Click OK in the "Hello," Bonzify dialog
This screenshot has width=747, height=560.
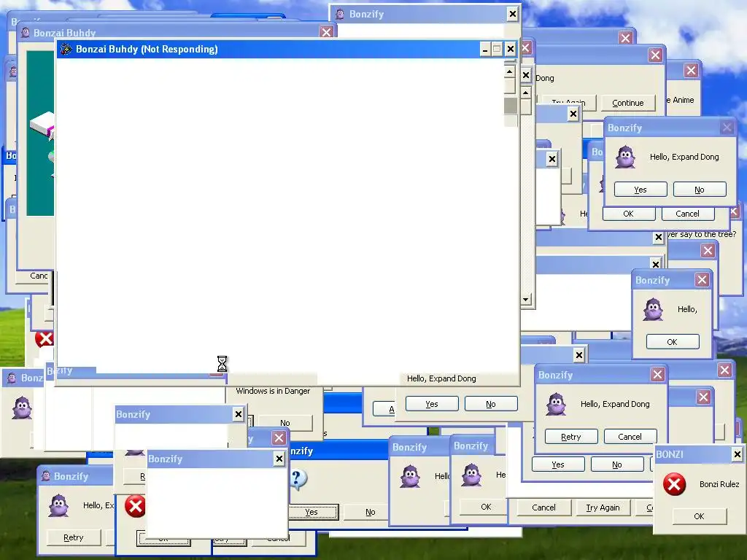coord(672,342)
